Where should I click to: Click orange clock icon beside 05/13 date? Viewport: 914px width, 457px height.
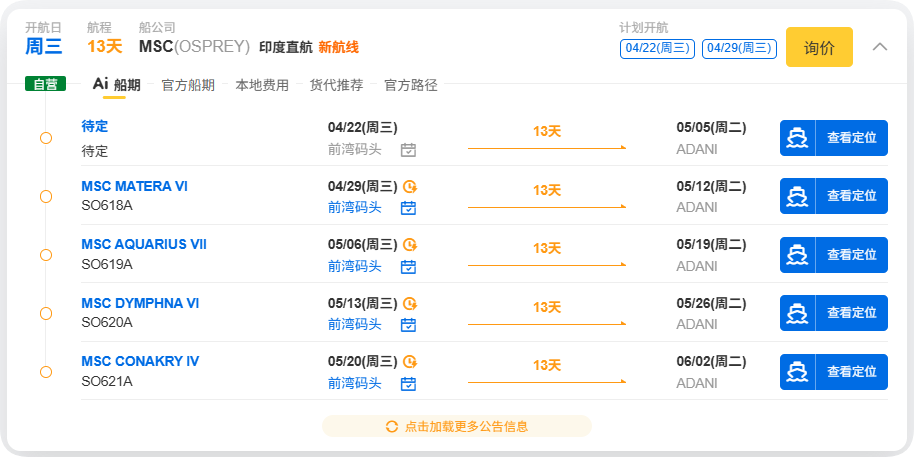(x=408, y=303)
